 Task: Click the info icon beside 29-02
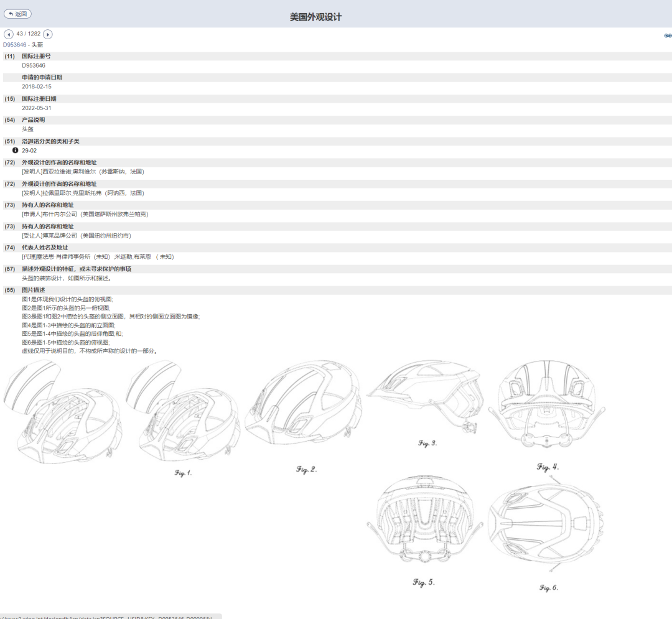16,151
